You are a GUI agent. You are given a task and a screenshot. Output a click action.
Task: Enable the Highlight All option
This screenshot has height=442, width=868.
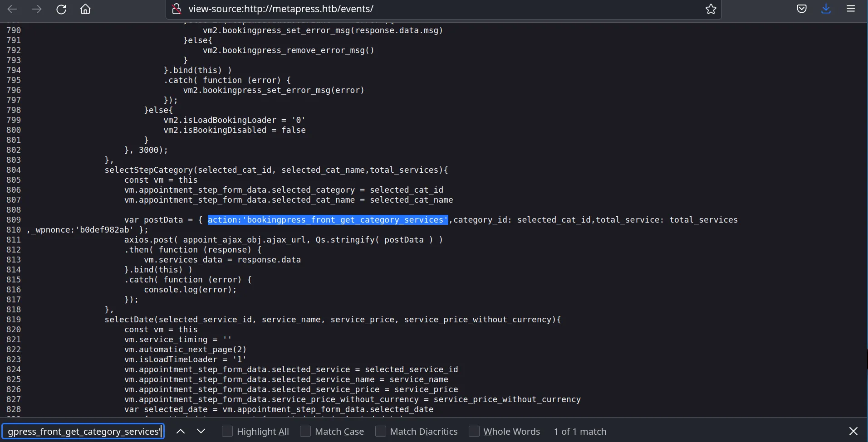click(x=227, y=431)
